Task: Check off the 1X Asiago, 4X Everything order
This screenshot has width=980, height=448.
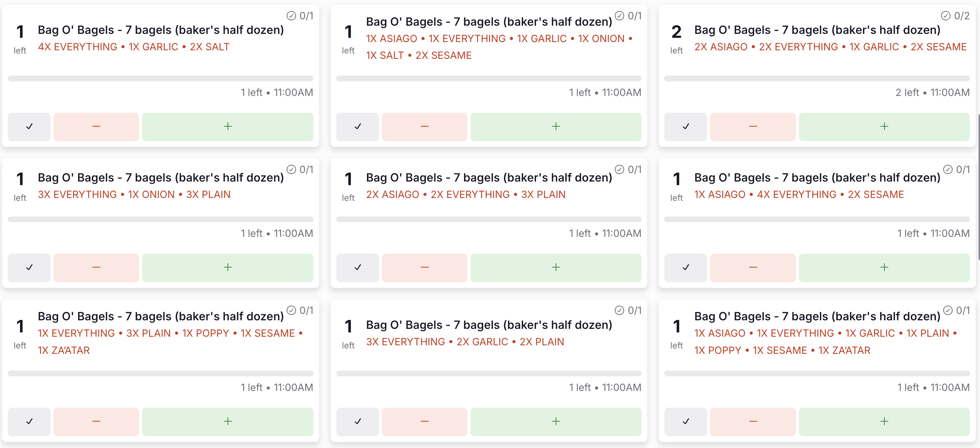Action: pos(685,268)
